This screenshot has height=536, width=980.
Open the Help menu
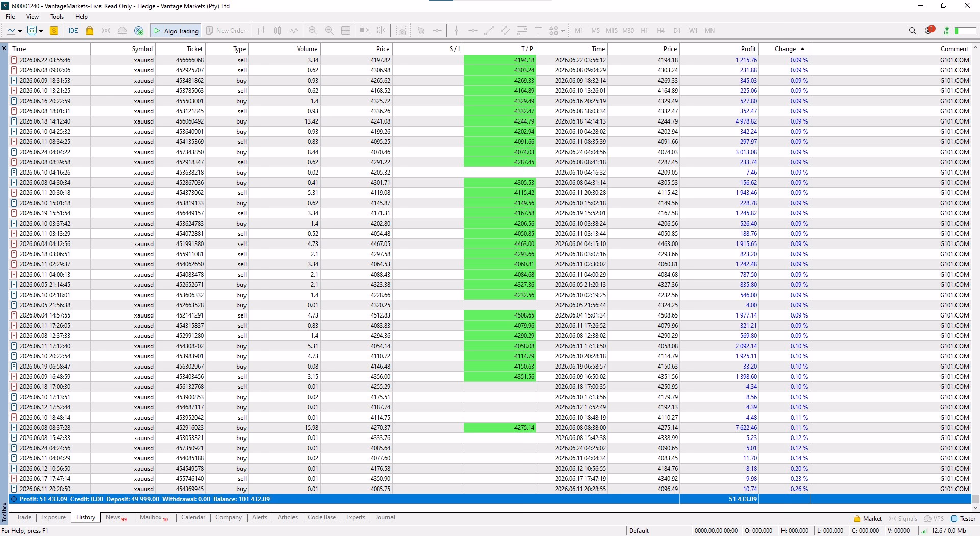(81, 17)
